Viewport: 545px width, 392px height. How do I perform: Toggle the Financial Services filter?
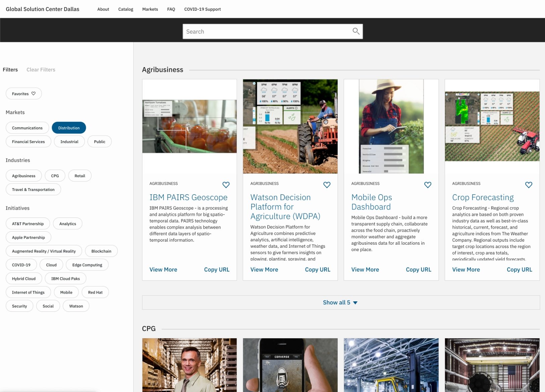[x=29, y=142]
